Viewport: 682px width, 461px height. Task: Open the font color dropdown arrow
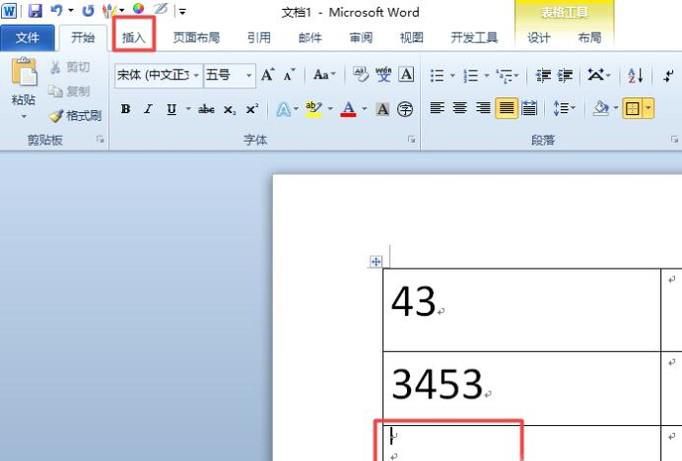coord(364,109)
